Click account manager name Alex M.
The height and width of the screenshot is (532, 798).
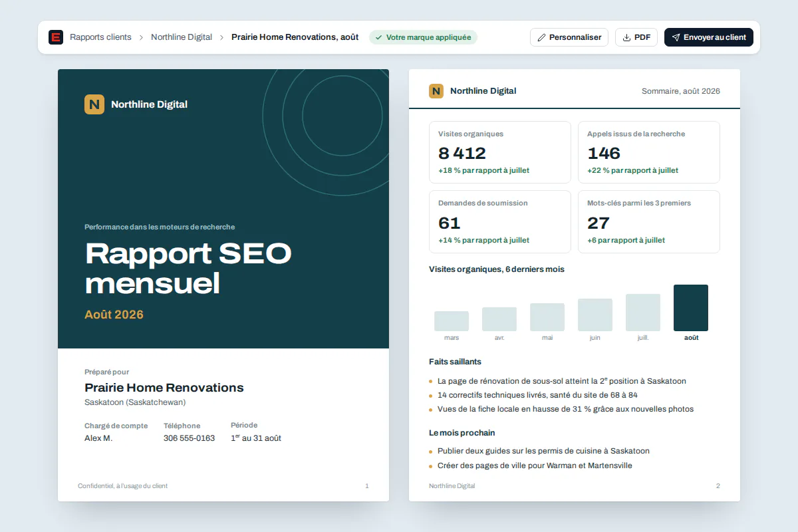[x=98, y=438]
